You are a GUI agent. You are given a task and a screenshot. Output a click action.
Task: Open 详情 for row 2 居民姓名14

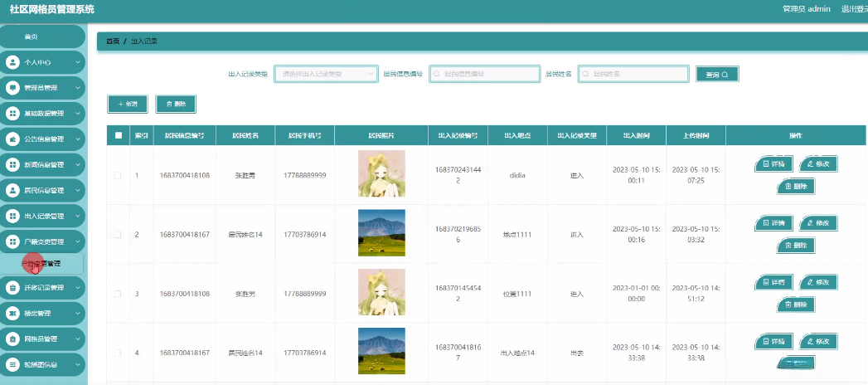773,223
